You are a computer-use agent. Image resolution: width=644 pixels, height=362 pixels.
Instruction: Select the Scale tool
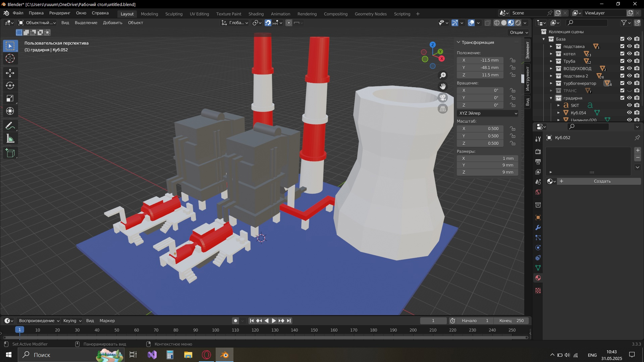tap(10, 98)
